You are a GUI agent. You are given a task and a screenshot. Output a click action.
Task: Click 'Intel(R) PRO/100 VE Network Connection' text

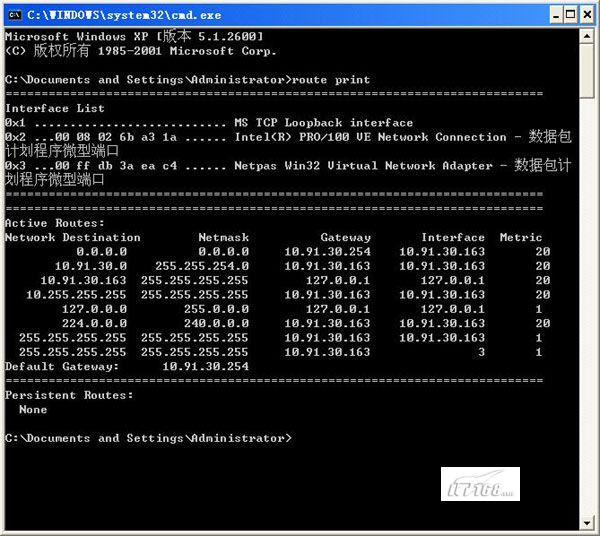pyautogui.click(x=370, y=137)
